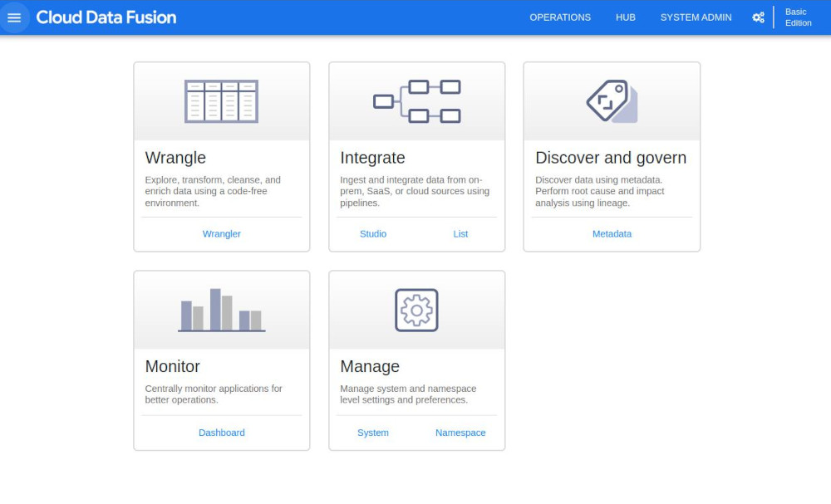The image size is (831, 504).
Task: Open the Namespace settings link
Action: (x=460, y=433)
